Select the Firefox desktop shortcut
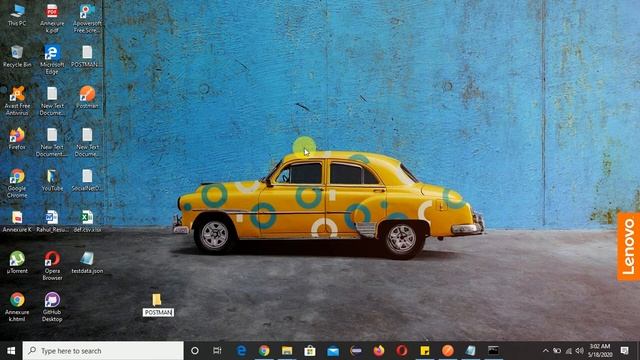Screen dimensions: 640x360 tap(17, 139)
